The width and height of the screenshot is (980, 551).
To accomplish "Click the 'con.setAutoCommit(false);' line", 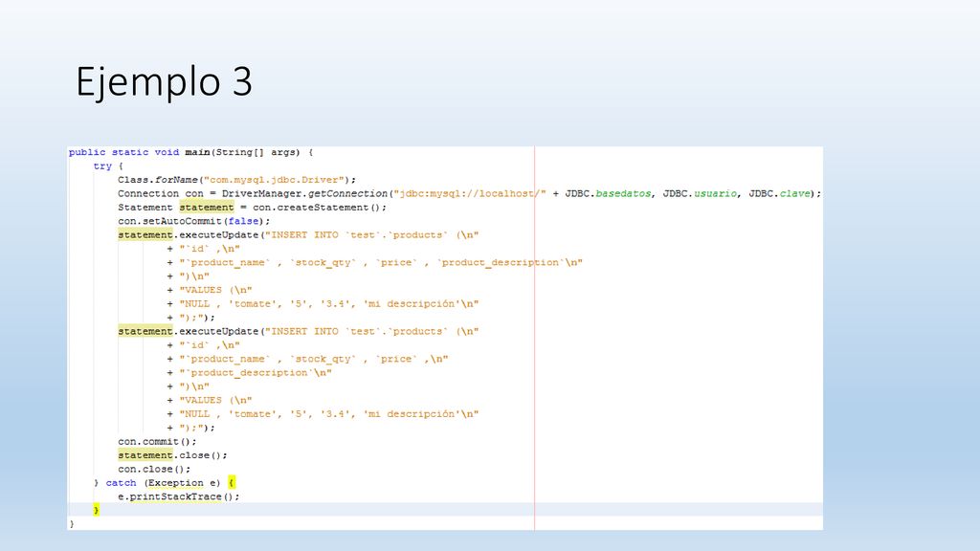I will (193, 221).
